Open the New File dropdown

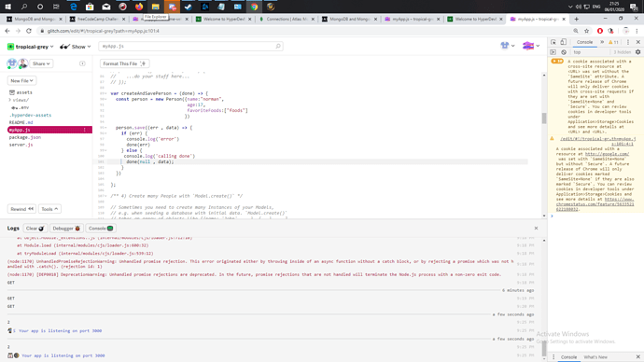click(21, 81)
